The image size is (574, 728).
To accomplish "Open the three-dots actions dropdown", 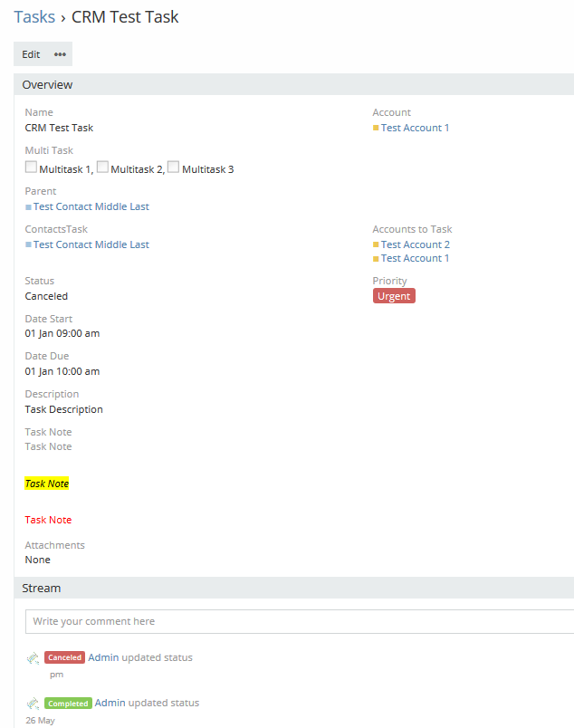I will (60, 54).
